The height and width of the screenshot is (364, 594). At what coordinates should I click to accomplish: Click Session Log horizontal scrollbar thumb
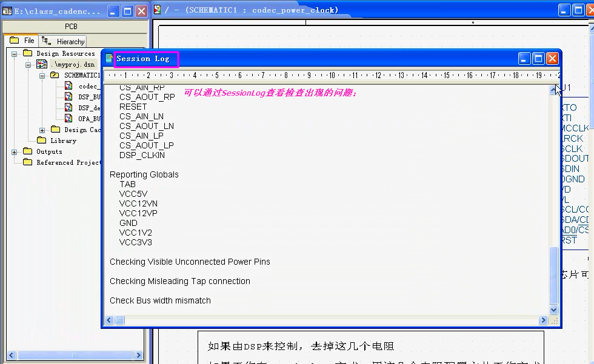[x=119, y=320]
